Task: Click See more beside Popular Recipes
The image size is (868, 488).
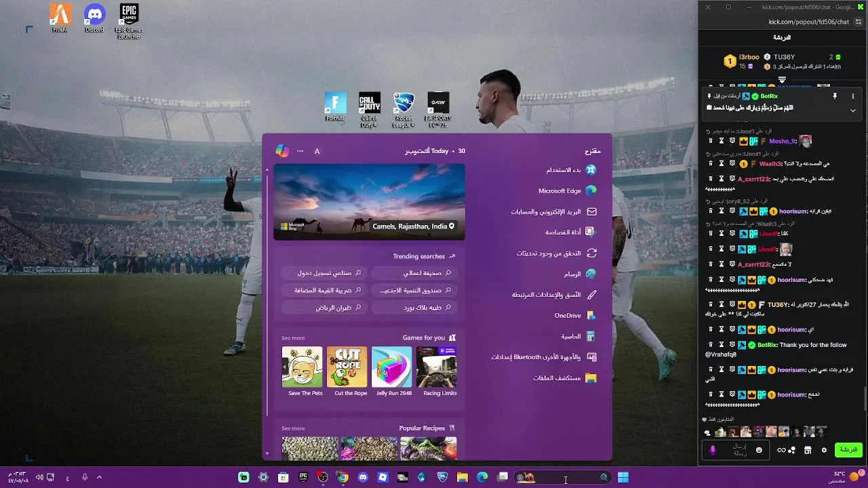Action: 293,428
